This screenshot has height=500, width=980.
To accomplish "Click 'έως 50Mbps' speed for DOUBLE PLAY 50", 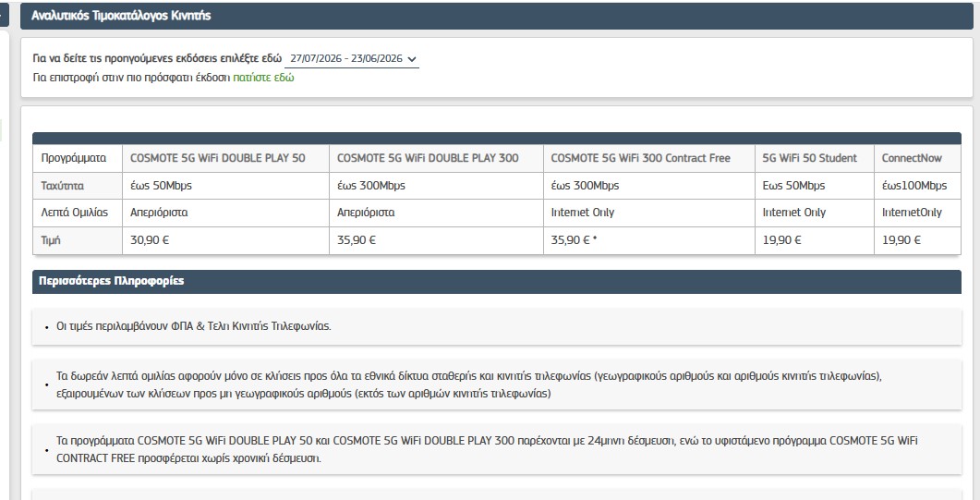I will 225,186.
